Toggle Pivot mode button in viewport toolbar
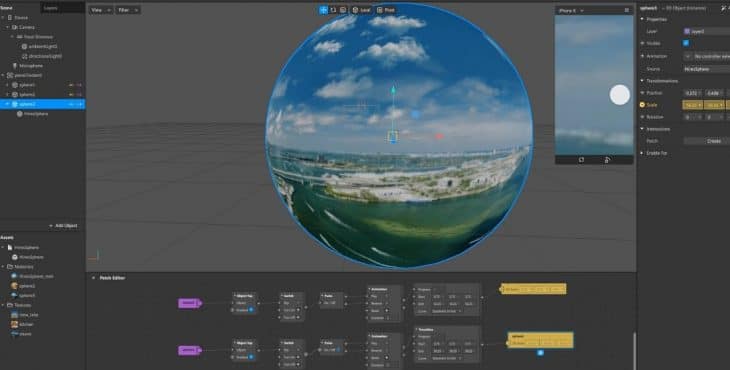The image size is (730, 370). (386, 10)
